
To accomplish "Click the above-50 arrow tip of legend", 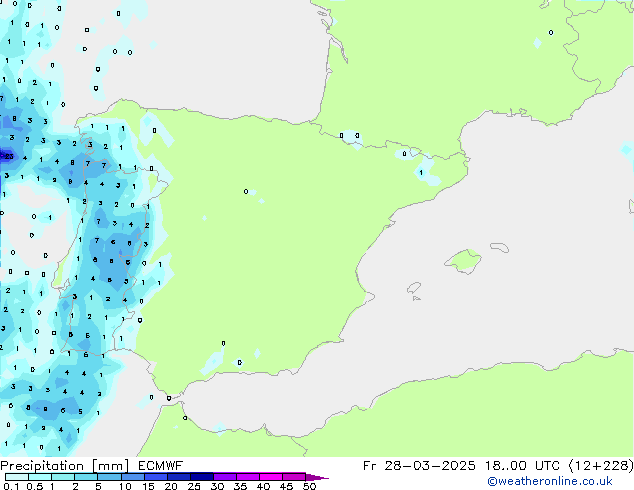I will pyautogui.click(x=317, y=477).
